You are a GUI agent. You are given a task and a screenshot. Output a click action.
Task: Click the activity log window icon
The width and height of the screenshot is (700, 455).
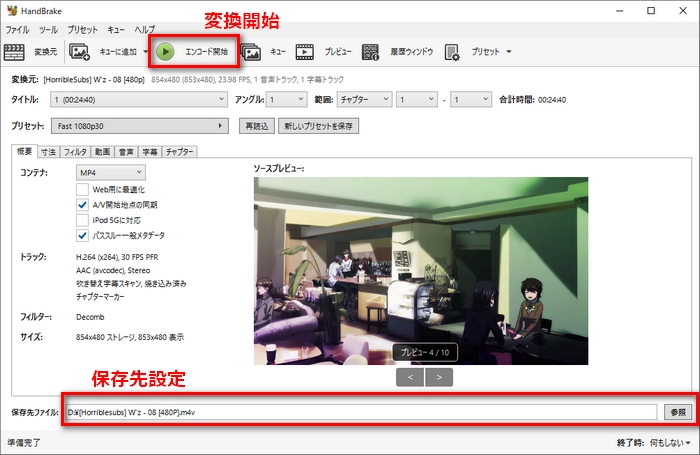click(370, 52)
